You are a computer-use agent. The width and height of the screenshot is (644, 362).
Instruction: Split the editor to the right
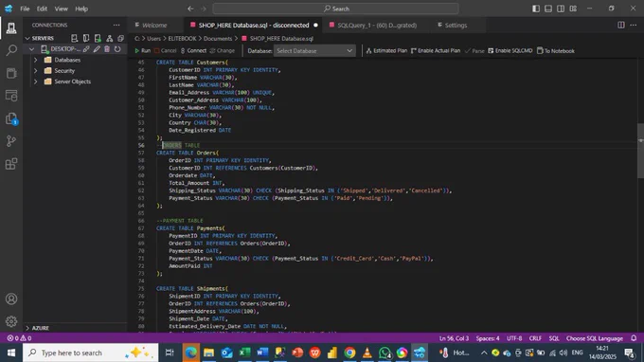[621, 25]
